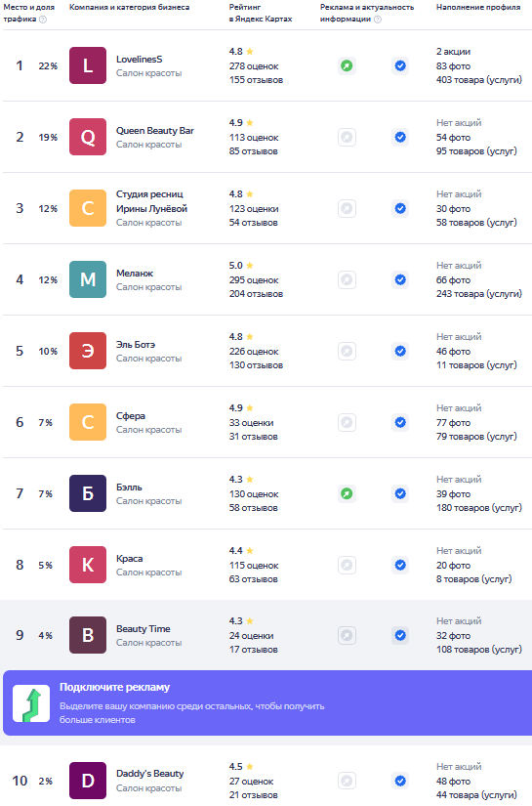This screenshot has width=532, height=806.
Task: Click the blue verified checkmark for Краса
Action: (400, 566)
